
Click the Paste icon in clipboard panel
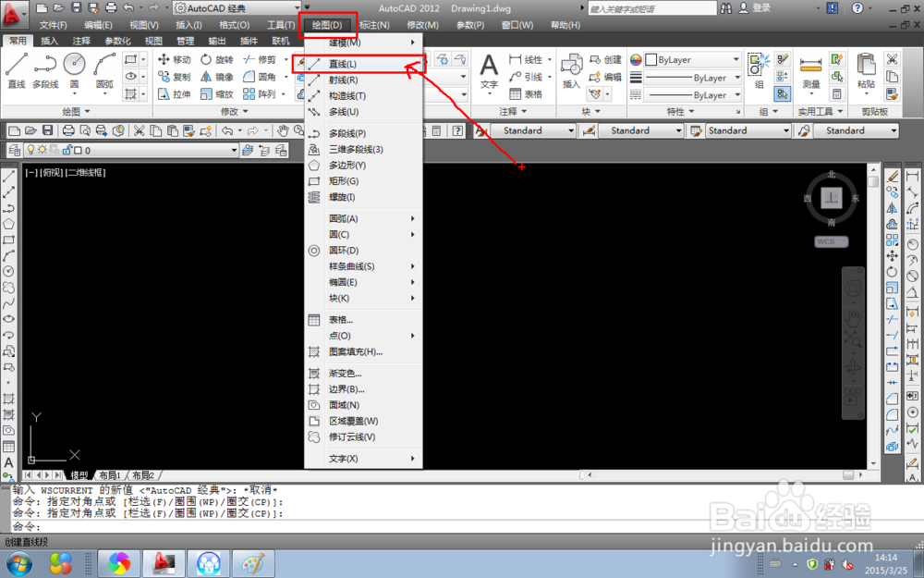click(866, 72)
